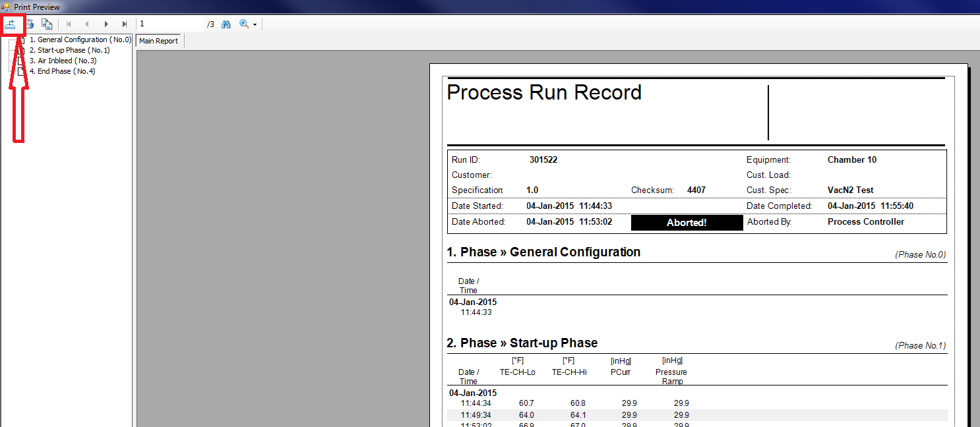Viewport: 980px width, 427px height.
Task: Advance to the next page
Action: (106, 24)
